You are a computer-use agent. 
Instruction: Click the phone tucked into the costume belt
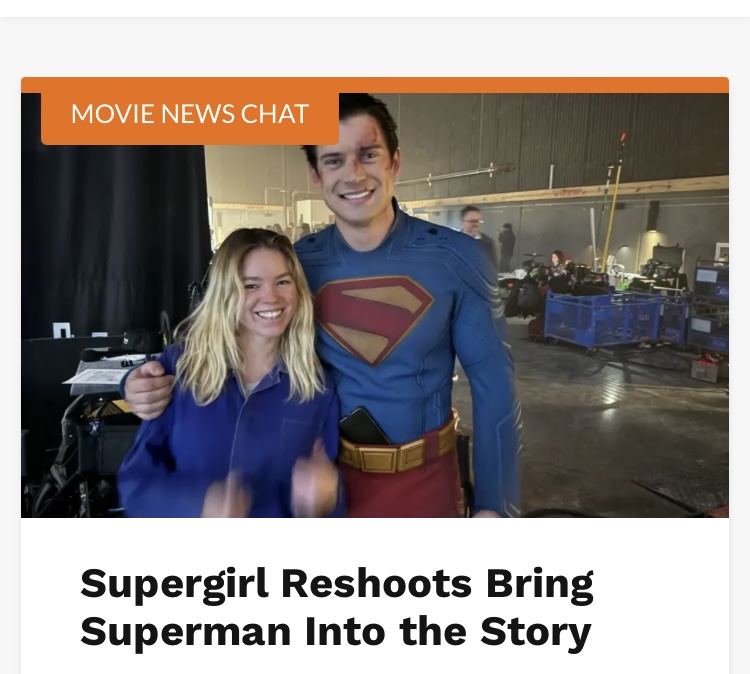[364, 426]
